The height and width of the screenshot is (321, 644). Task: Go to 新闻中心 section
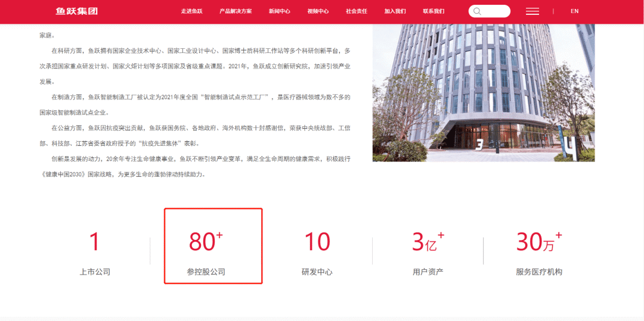coord(279,11)
